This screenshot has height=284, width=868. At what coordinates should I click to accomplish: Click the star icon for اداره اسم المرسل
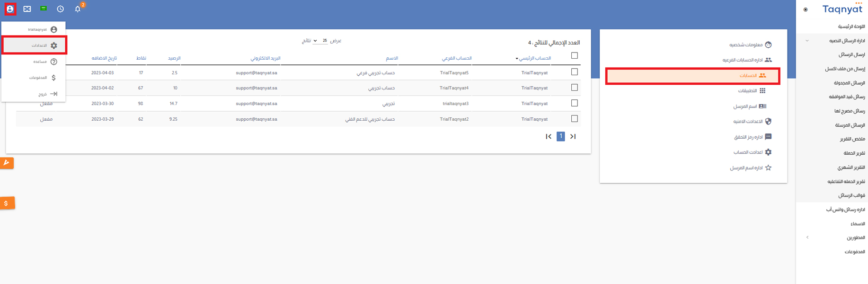pos(768,168)
